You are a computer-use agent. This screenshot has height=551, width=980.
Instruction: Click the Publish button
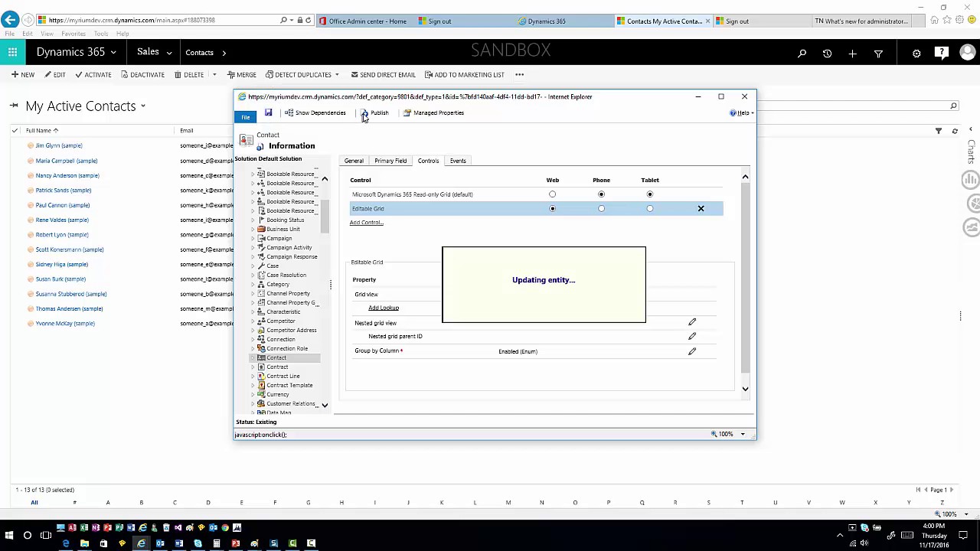[x=374, y=113]
